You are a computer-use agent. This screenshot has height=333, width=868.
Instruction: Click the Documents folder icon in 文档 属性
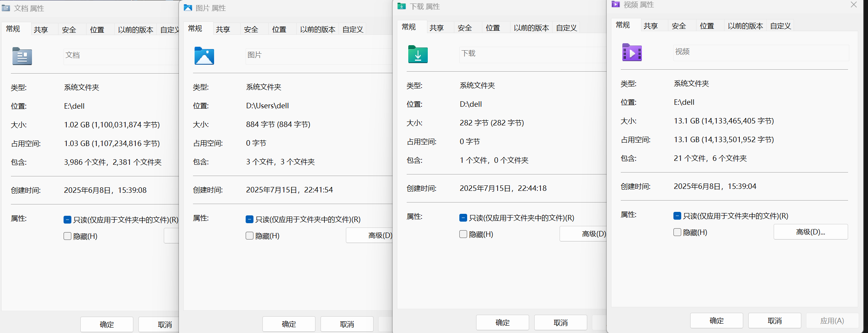point(22,56)
